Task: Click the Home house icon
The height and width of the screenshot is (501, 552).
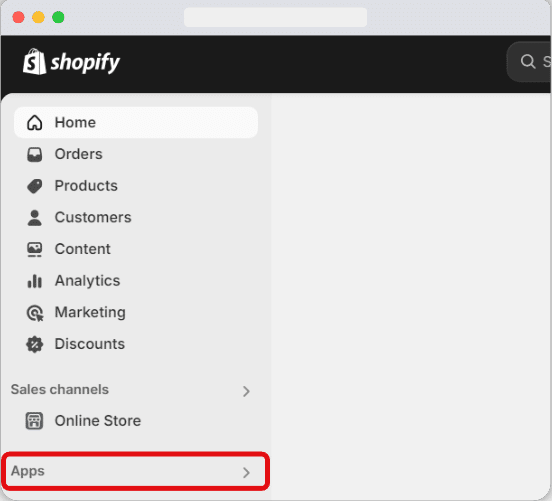Action: coord(34,123)
